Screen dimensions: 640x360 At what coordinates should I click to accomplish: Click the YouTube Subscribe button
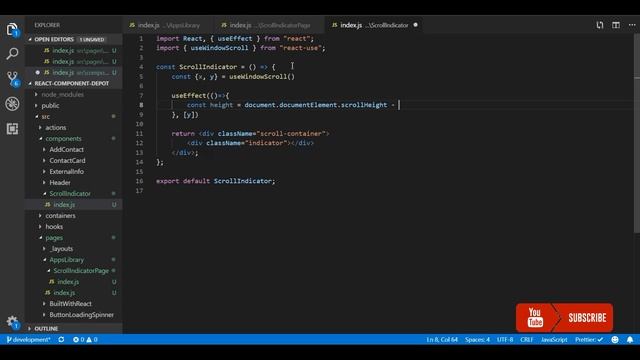(x=564, y=318)
